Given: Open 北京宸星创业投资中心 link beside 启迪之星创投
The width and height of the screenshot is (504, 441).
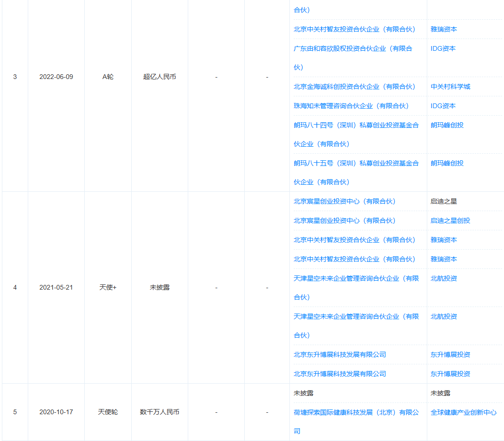Looking at the screenshot, I should pyautogui.click(x=344, y=220).
